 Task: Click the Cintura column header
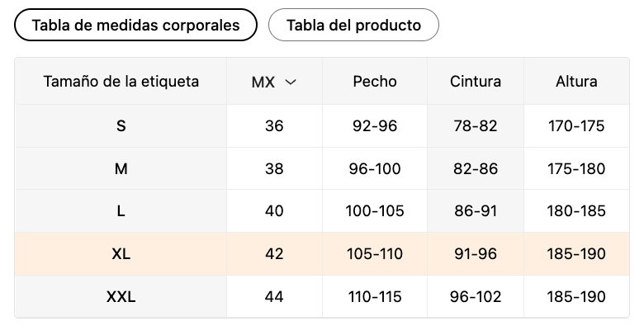tap(476, 82)
